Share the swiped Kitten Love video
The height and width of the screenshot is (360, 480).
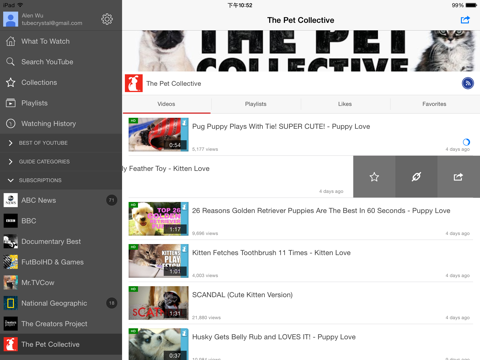click(458, 177)
